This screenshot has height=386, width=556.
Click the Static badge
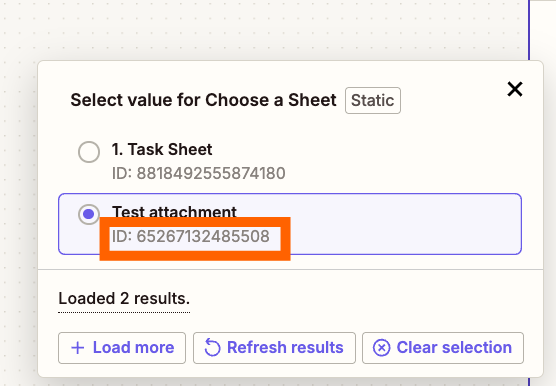(x=373, y=100)
